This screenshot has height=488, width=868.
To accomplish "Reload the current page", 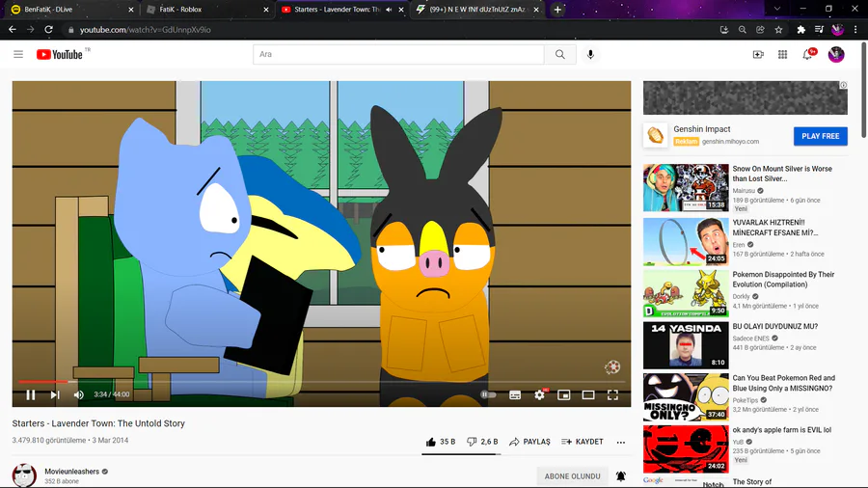I will coord(49,30).
